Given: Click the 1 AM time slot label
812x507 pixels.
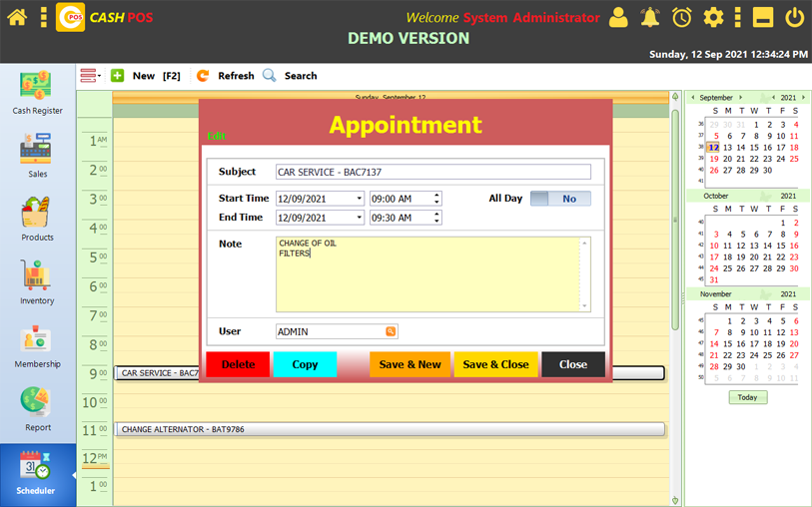Looking at the screenshot, I should click(99, 141).
